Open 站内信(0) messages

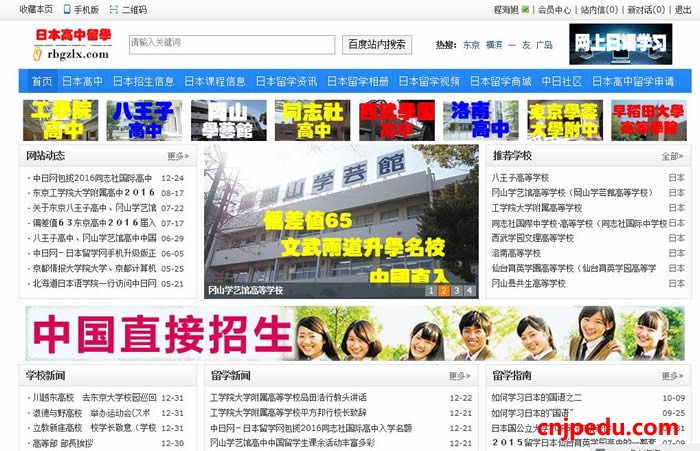(599, 9)
